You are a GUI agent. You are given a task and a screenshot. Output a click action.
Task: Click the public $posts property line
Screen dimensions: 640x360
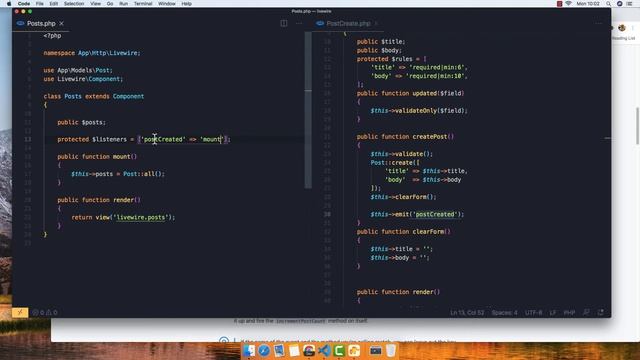[81, 122]
